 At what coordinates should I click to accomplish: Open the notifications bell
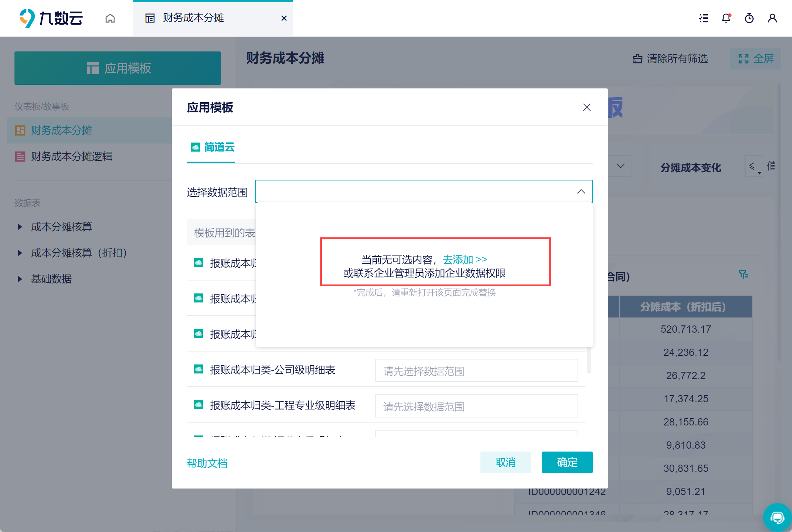coord(726,18)
